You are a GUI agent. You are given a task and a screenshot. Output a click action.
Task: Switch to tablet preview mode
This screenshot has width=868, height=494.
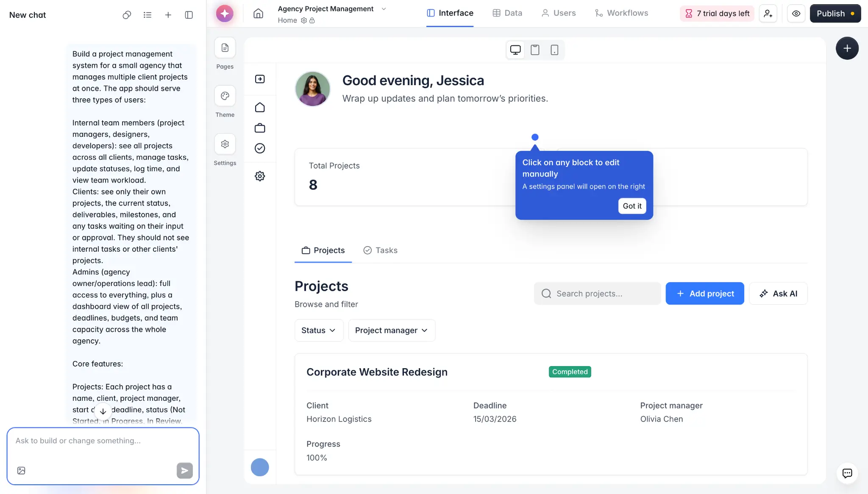(534, 50)
